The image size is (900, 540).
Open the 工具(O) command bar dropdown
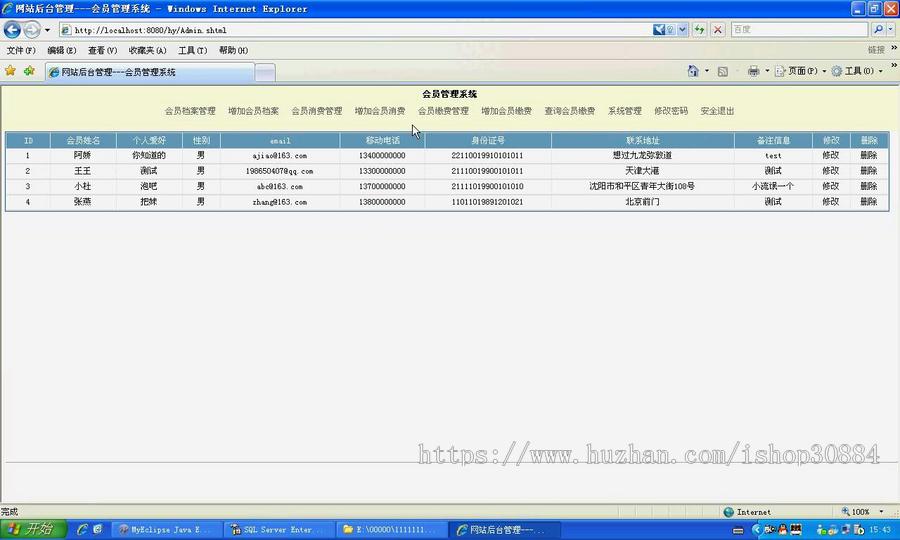coord(857,71)
